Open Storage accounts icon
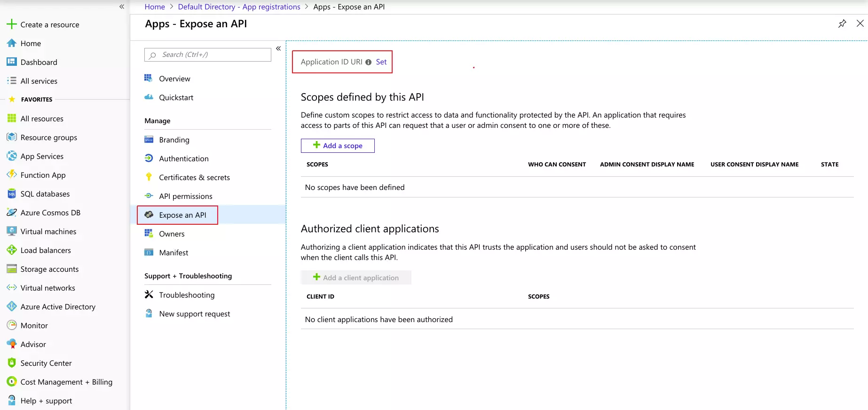868x410 pixels. tap(12, 268)
